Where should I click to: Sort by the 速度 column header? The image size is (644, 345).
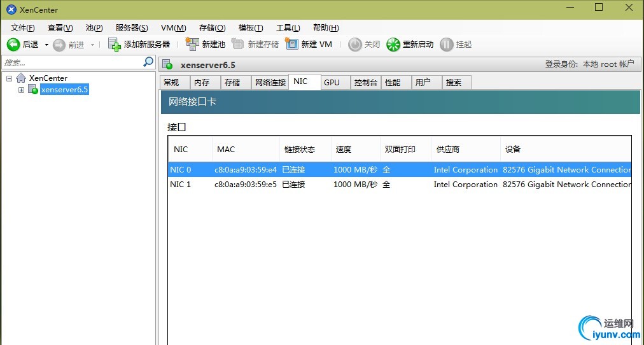[x=355, y=149]
